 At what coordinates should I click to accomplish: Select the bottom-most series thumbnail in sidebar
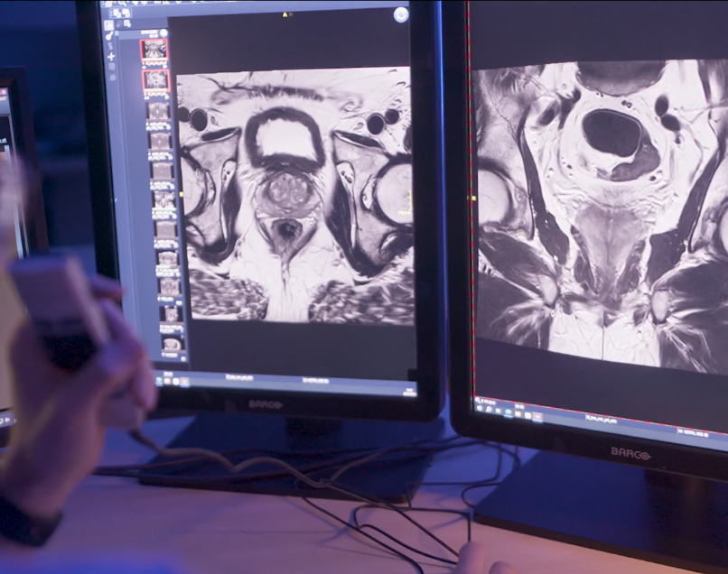(171, 344)
